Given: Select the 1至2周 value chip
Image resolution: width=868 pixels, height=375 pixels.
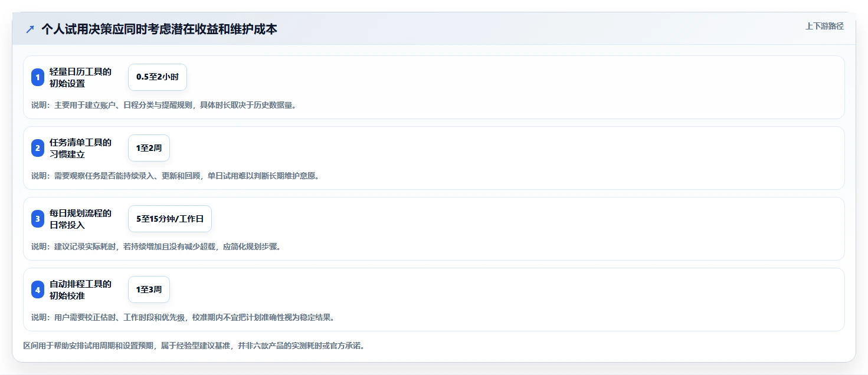Looking at the screenshot, I should click(x=149, y=148).
